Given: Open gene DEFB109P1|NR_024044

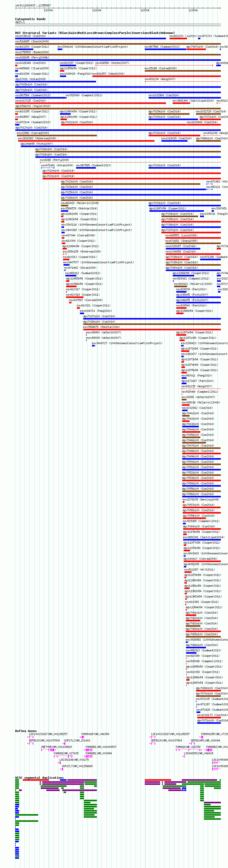Looking at the screenshot, I should [x=205, y=741].
